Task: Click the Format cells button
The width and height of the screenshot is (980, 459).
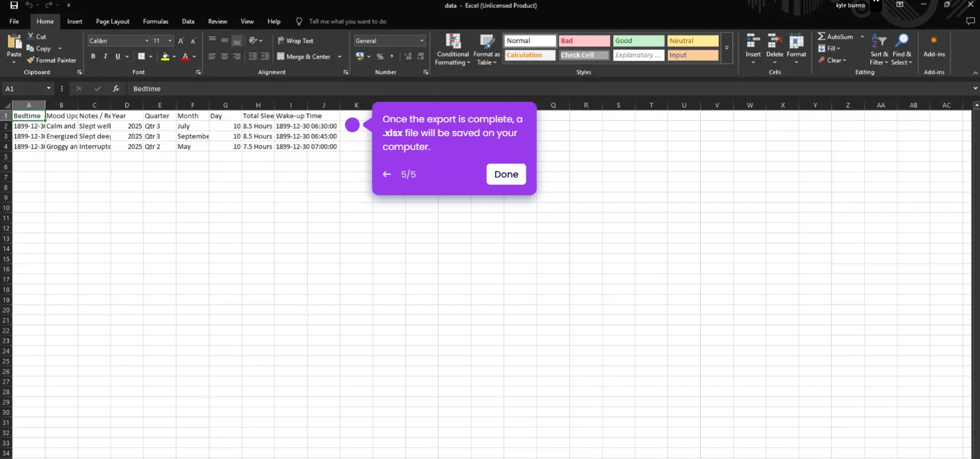Action: point(796,49)
